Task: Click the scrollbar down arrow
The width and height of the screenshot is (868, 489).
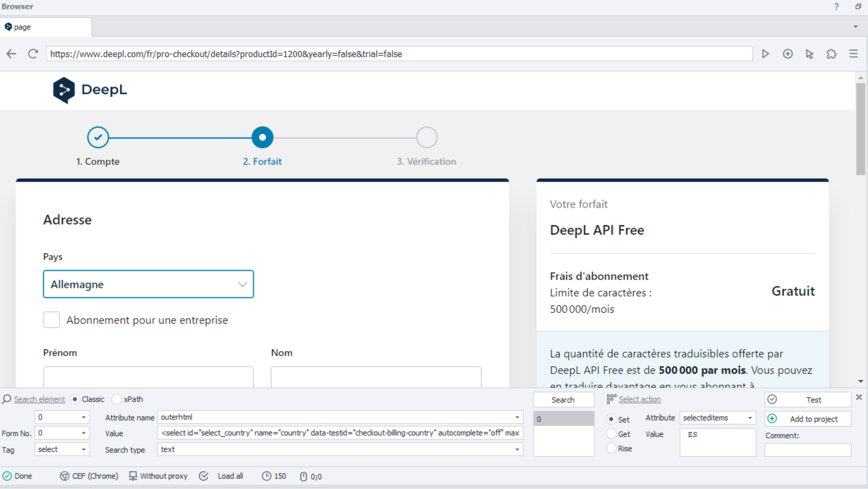Action: [x=861, y=381]
